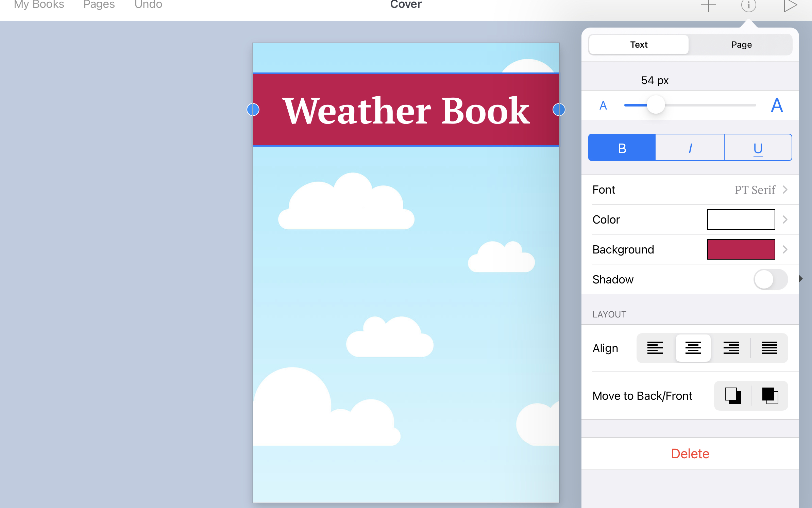The width and height of the screenshot is (812, 508).
Task: Select center text alignment
Action: coord(693,348)
